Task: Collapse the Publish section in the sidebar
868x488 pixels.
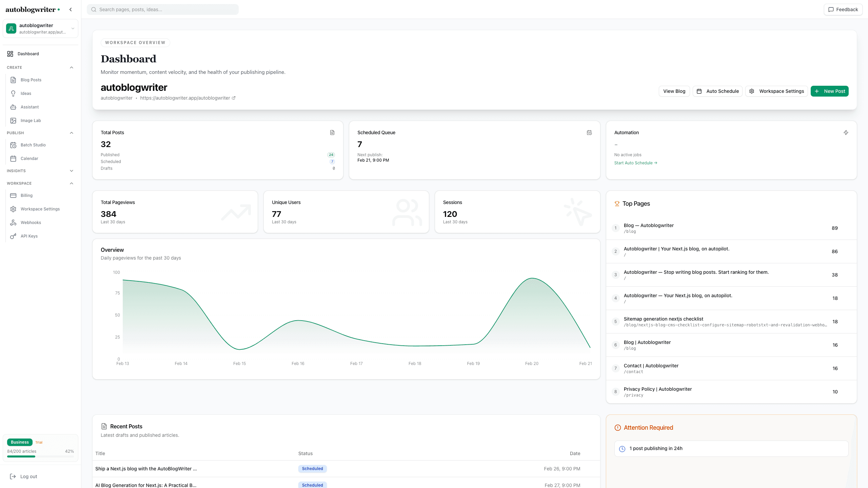Action: point(72,133)
